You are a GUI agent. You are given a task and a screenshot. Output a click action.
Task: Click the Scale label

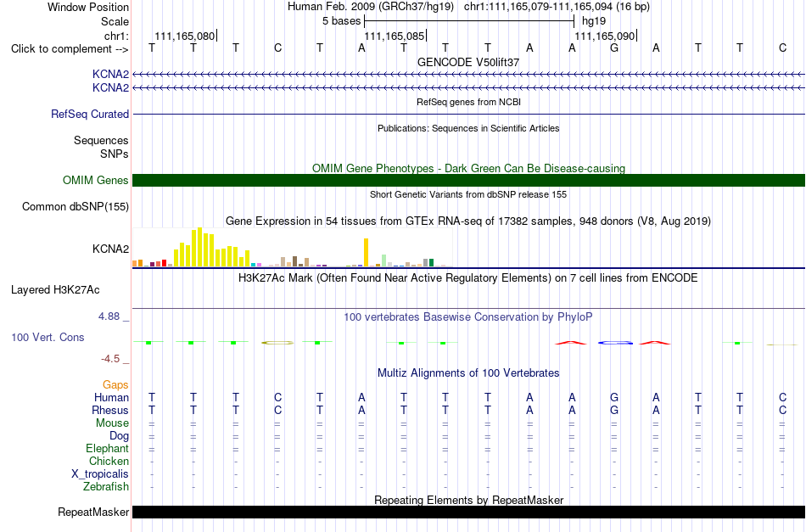(x=115, y=21)
